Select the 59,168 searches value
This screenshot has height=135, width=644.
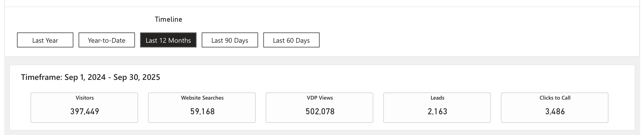[202, 111]
